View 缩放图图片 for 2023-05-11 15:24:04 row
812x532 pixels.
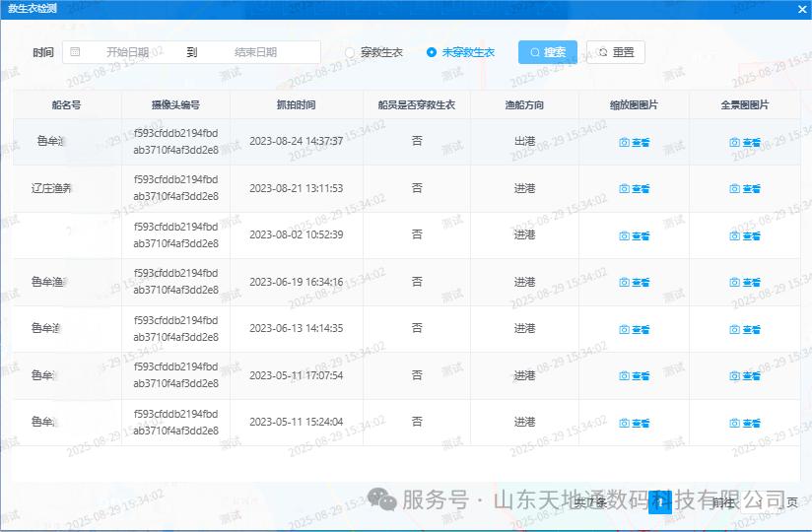point(634,424)
